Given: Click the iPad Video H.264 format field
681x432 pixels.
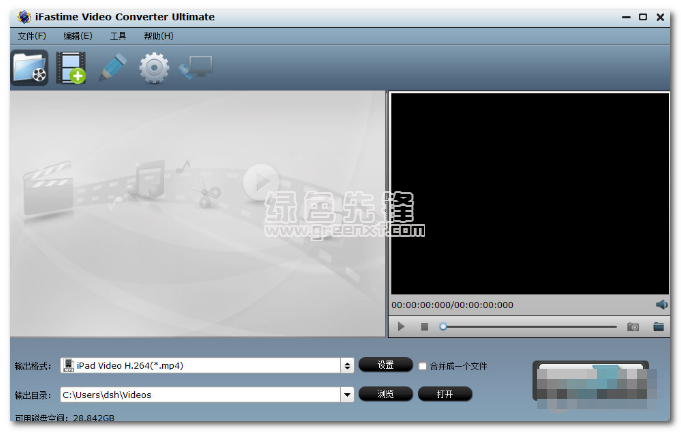Looking at the screenshot, I should tap(201, 366).
